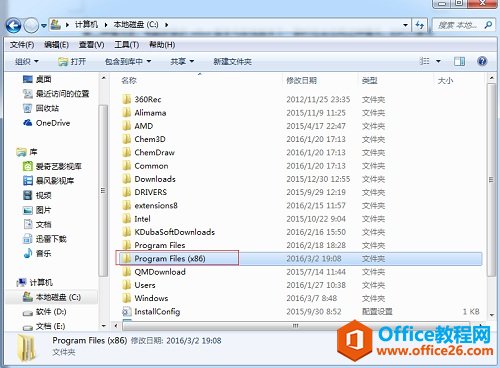Select 软件 (D:) drive in navigation pane

[x=44, y=312]
